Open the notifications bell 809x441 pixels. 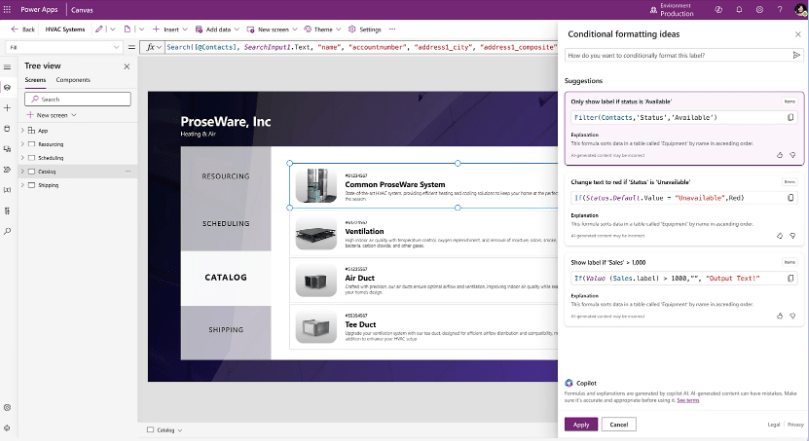(x=739, y=10)
